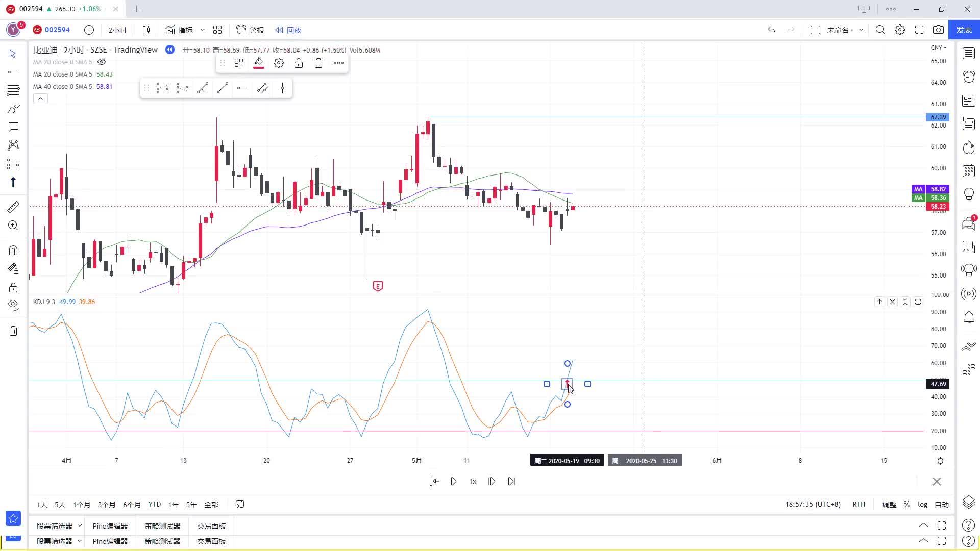Click the lock icon in floating toolbar

(299, 63)
